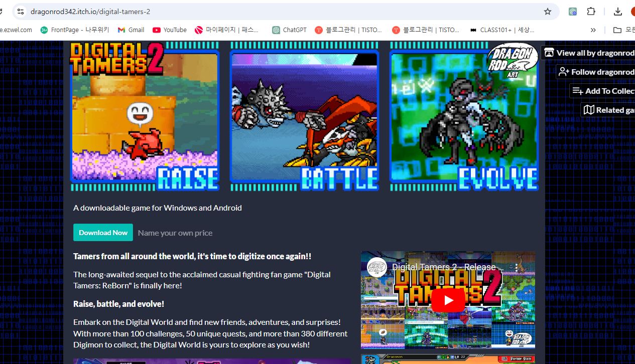Open the FrontPage 나무위키 bookmark
This screenshot has width=635, height=364.
75,30
